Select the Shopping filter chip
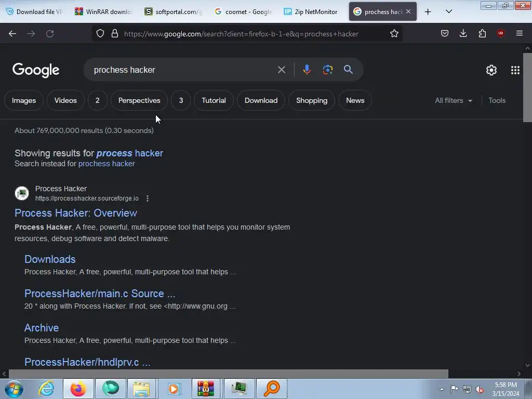Screen dimensions: 532x399 click(312, 100)
